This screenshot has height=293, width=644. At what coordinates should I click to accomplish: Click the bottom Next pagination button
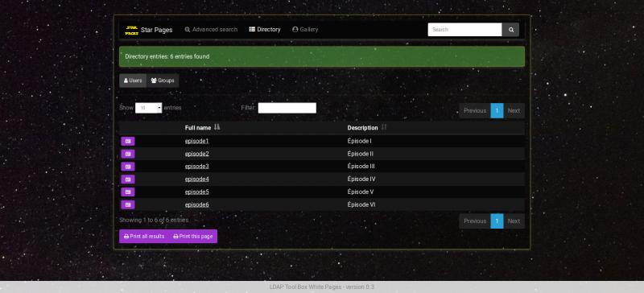[x=514, y=221]
